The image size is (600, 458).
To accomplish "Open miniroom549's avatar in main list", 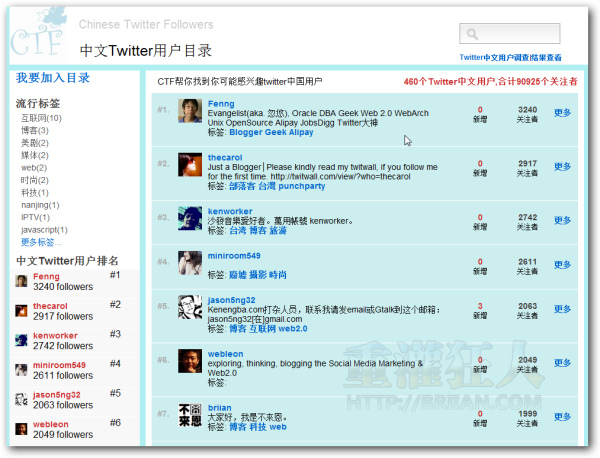I will click(190, 263).
